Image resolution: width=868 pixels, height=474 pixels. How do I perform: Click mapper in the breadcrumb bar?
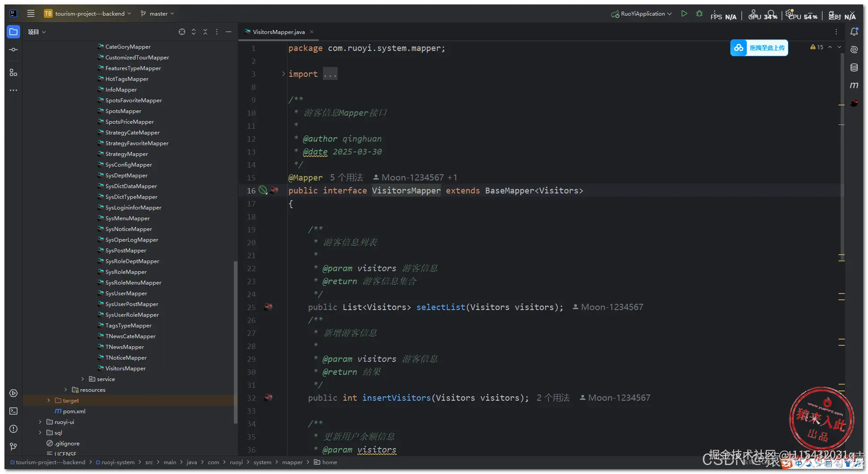coord(292,462)
